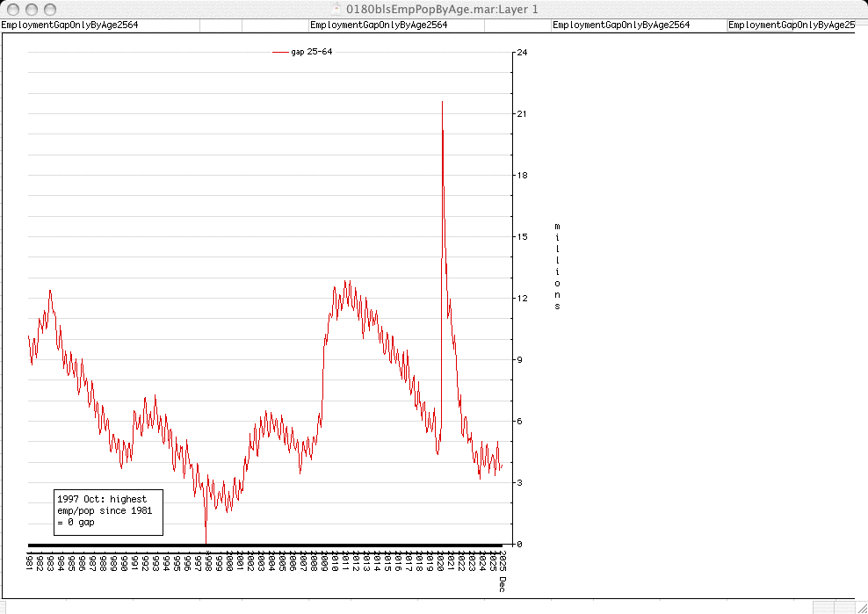
Task: Zoom the window with the green button
Action: click(x=48, y=9)
